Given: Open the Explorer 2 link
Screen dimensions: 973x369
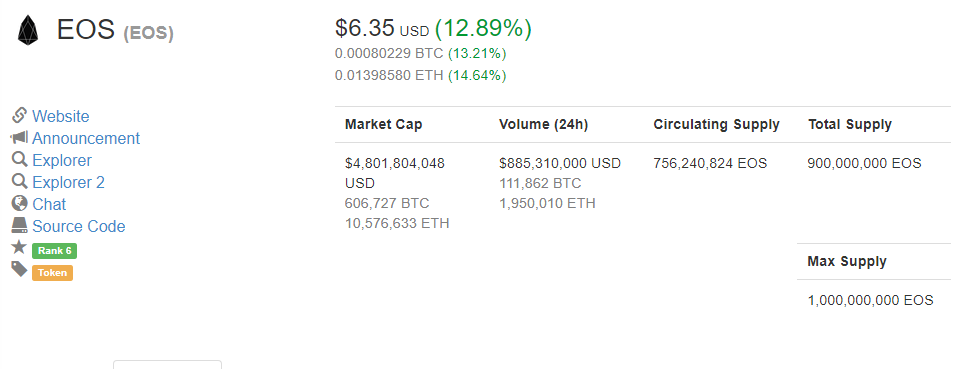Looking at the screenshot, I should (68, 182).
